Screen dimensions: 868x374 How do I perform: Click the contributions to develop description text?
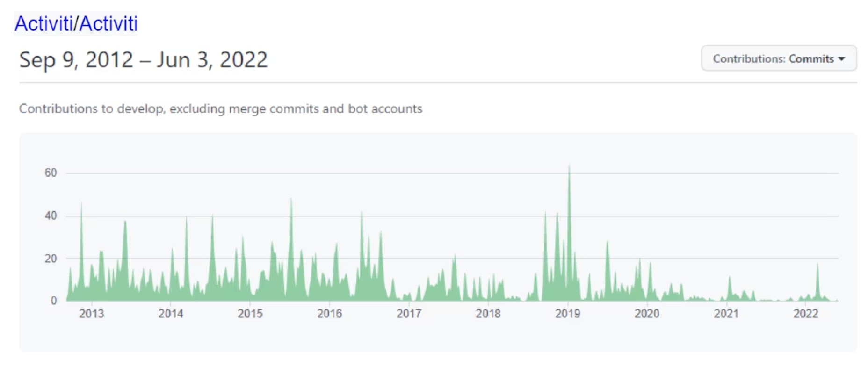click(220, 109)
